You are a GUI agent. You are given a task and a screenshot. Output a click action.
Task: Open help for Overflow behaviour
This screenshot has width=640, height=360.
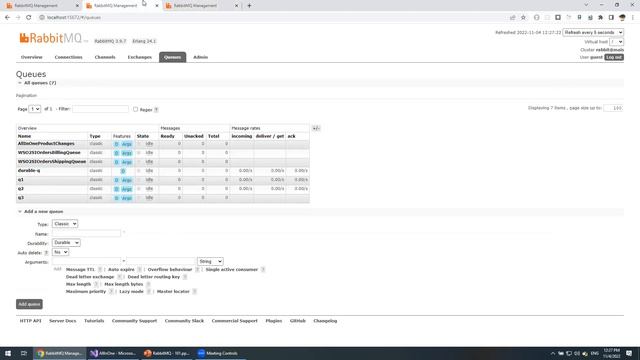pyautogui.click(x=197, y=270)
